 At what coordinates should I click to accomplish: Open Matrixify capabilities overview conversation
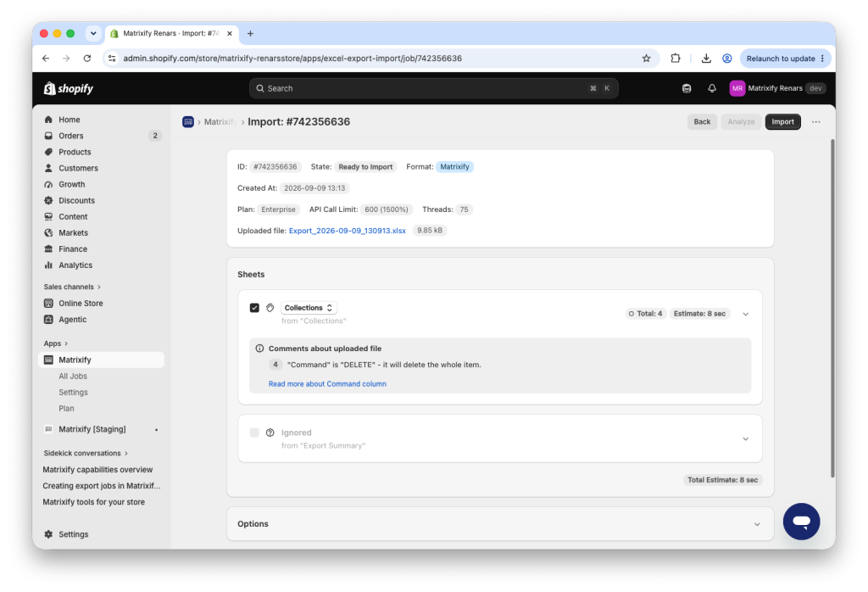[97, 470]
